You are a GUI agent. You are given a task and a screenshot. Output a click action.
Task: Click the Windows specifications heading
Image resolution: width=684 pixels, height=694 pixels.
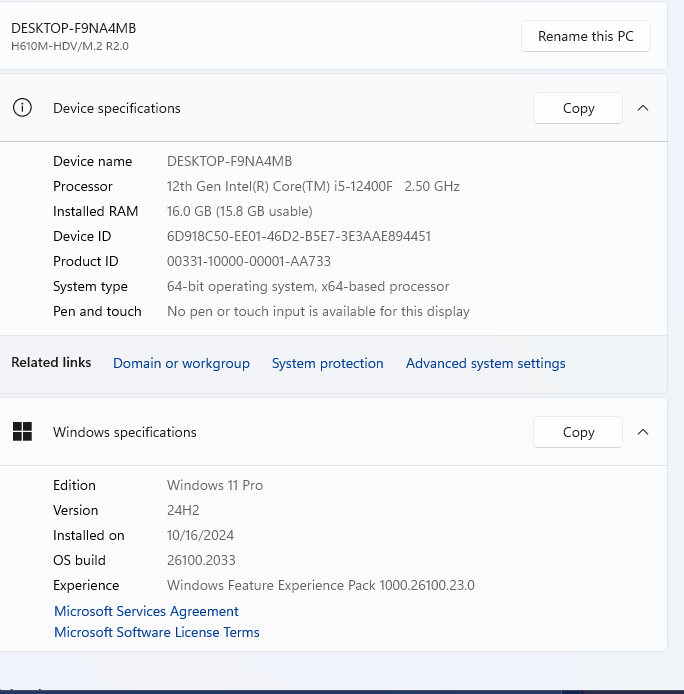click(125, 432)
